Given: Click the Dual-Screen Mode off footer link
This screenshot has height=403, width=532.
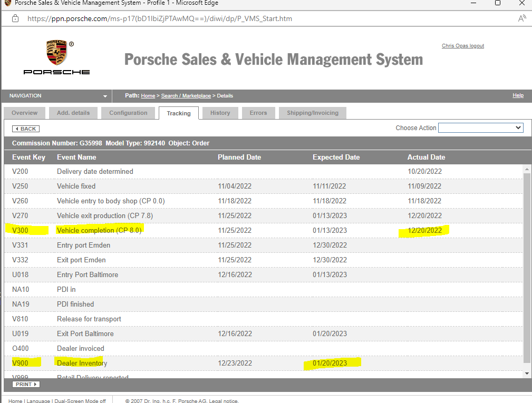Looking at the screenshot, I should [79, 401].
